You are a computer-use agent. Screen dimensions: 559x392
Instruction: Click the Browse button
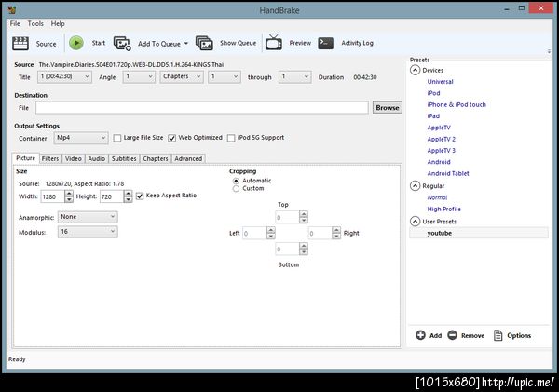tap(388, 108)
